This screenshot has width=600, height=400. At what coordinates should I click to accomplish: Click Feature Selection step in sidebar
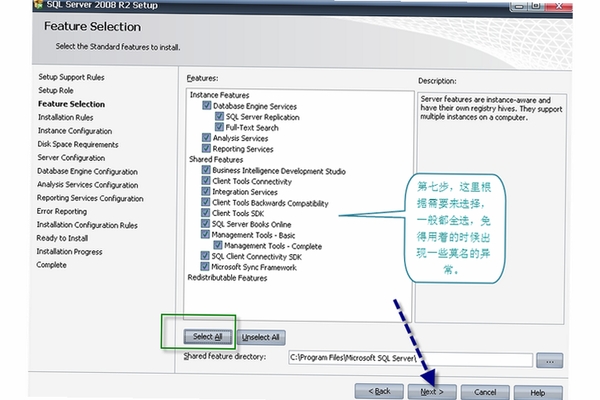pyautogui.click(x=72, y=104)
